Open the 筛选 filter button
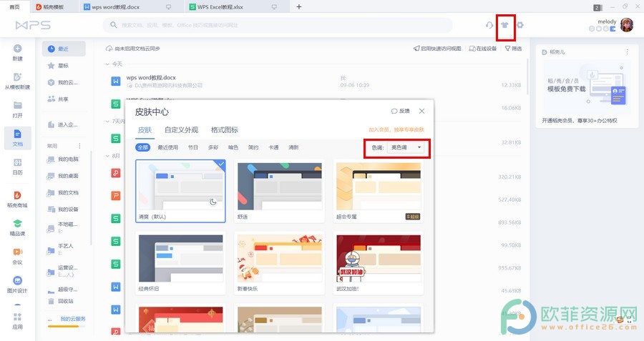The image size is (644, 341). [x=513, y=49]
